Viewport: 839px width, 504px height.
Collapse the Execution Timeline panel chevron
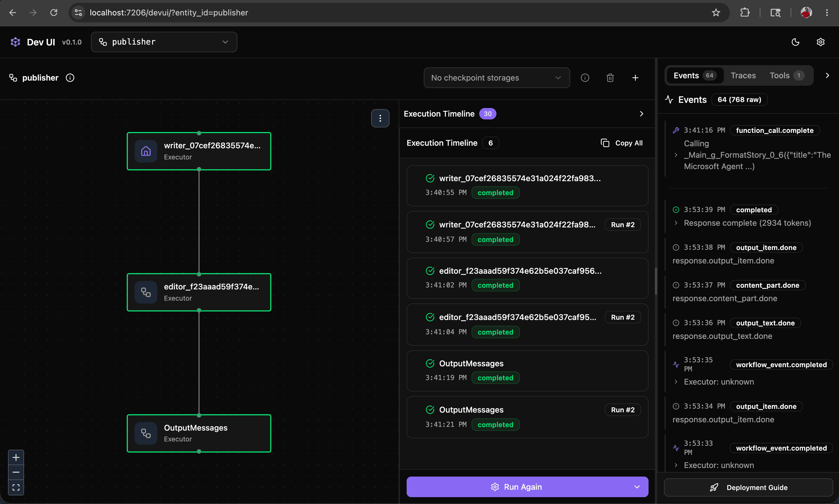(641, 114)
